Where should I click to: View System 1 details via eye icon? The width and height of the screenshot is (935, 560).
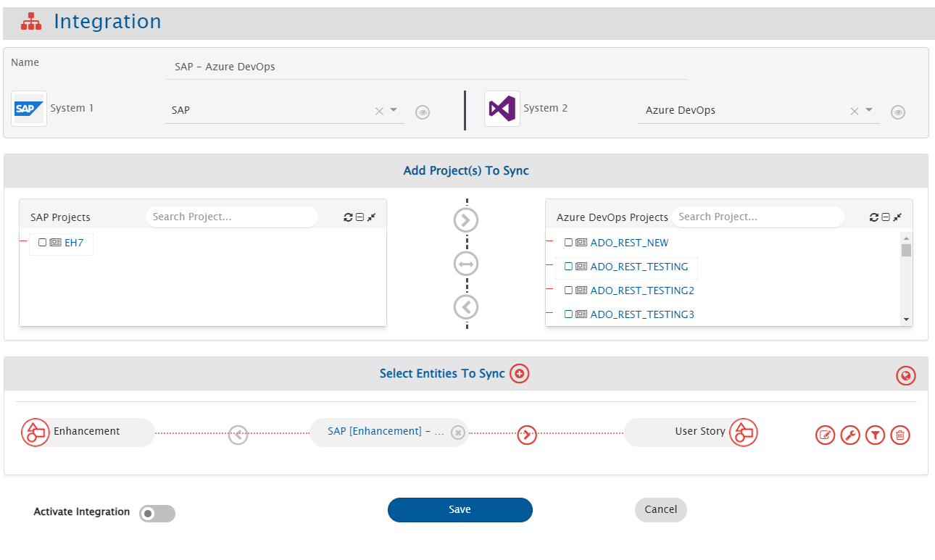423,112
